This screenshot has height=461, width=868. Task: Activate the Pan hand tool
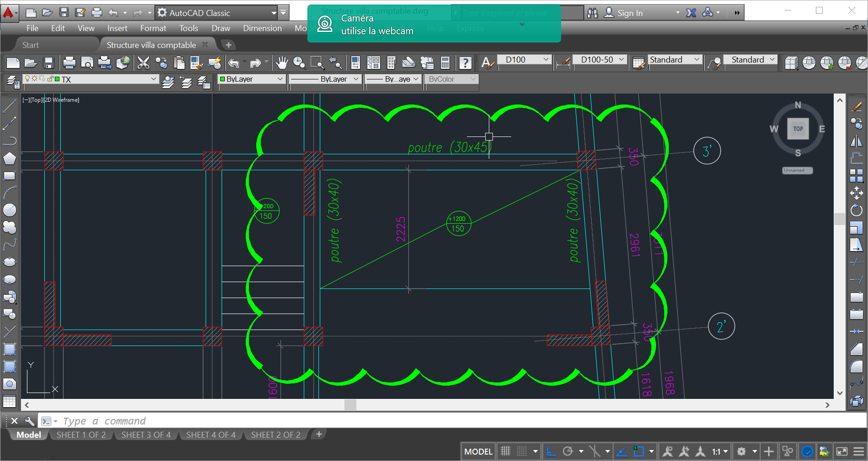coord(282,63)
